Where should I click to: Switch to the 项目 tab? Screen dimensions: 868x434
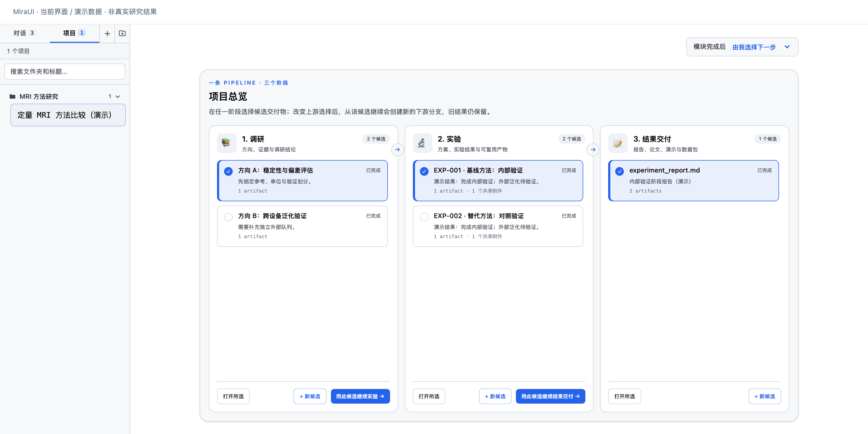click(74, 33)
